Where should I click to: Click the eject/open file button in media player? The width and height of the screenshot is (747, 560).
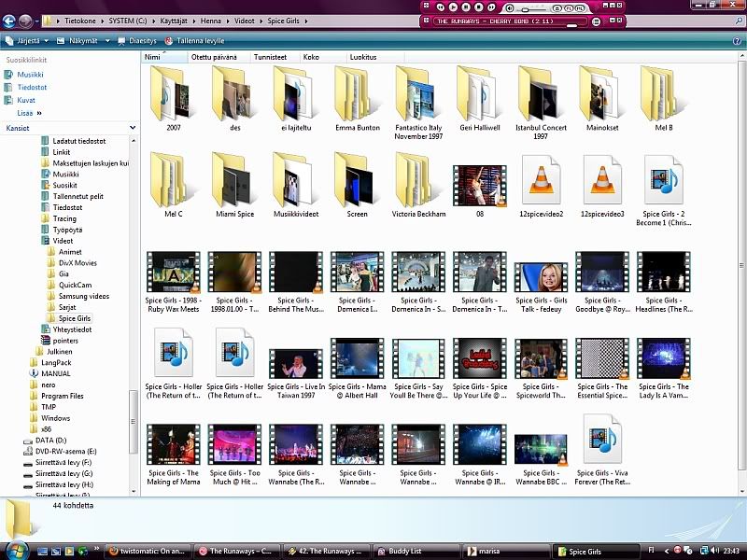click(557, 8)
